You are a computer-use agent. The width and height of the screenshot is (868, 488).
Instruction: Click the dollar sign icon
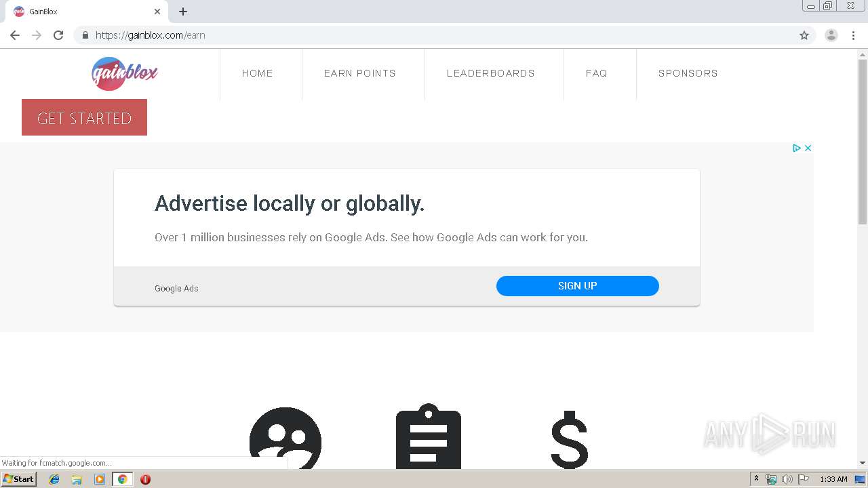(570, 439)
